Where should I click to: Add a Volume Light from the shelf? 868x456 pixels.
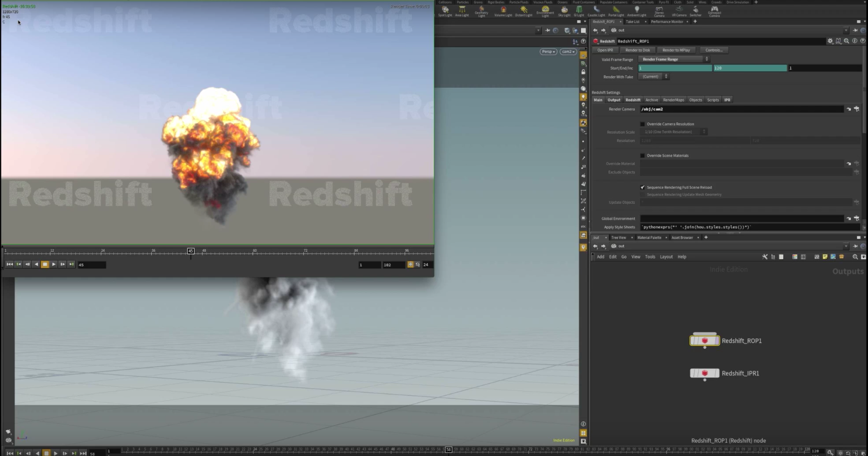tap(503, 11)
